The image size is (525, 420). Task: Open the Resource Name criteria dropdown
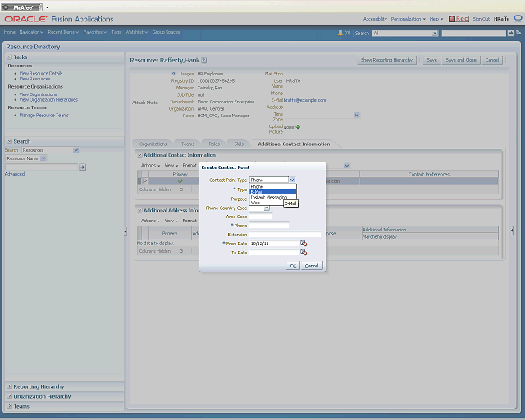click(x=43, y=158)
